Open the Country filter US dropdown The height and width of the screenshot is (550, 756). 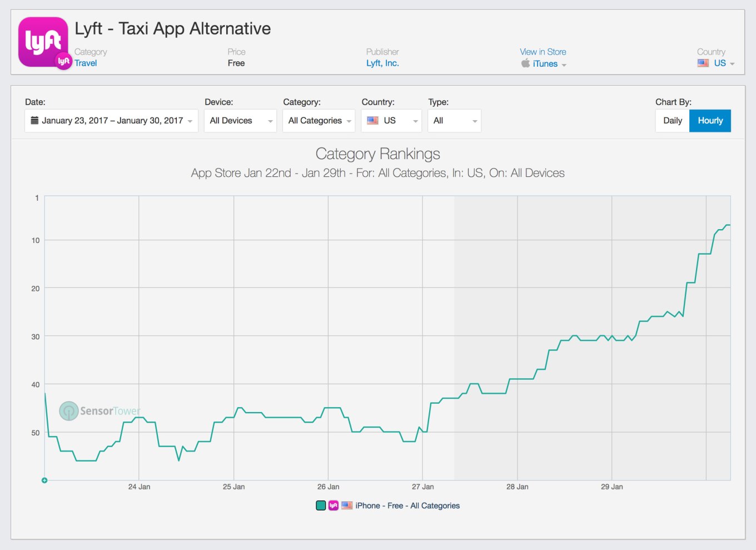(x=391, y=121)
